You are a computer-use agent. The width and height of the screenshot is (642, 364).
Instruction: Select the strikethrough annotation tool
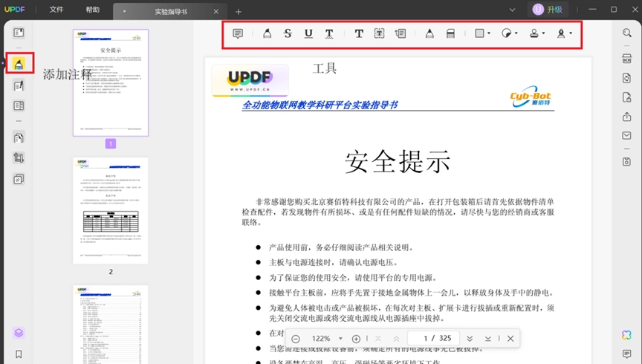[x=288, y=33]
